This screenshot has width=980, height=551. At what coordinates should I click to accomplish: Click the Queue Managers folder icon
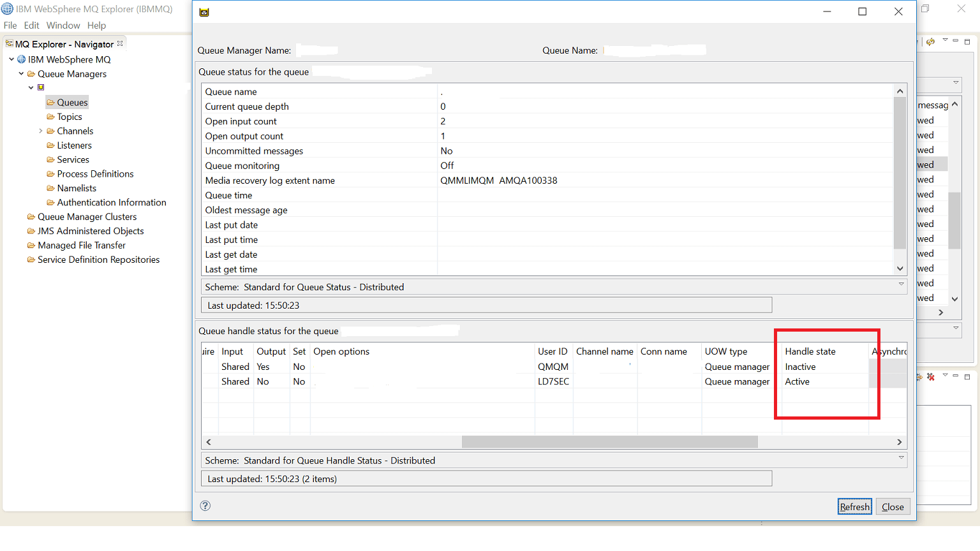[x=31, y=74]
